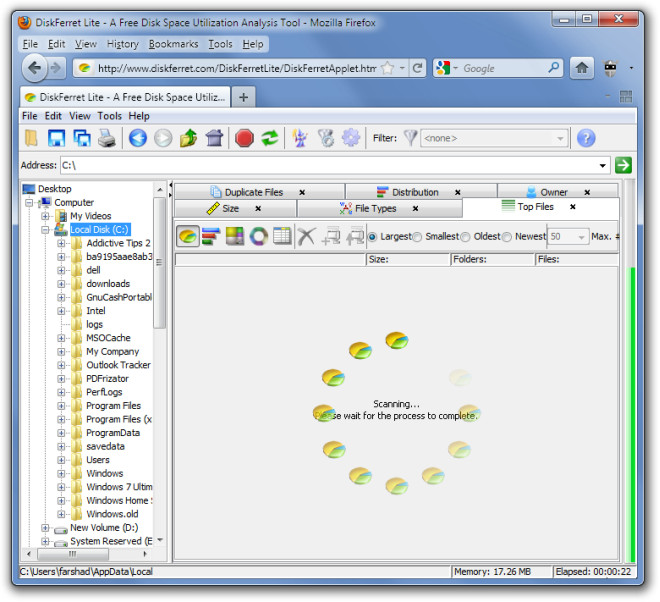Select the Smallest radio button
660x602 pixels.
tap(417, 237)
